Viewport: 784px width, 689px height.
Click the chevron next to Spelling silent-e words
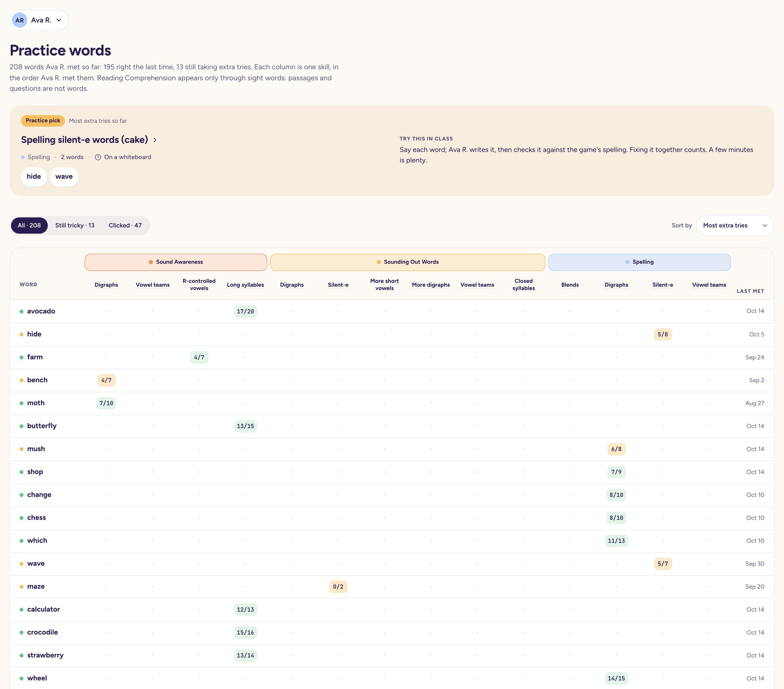155,140
